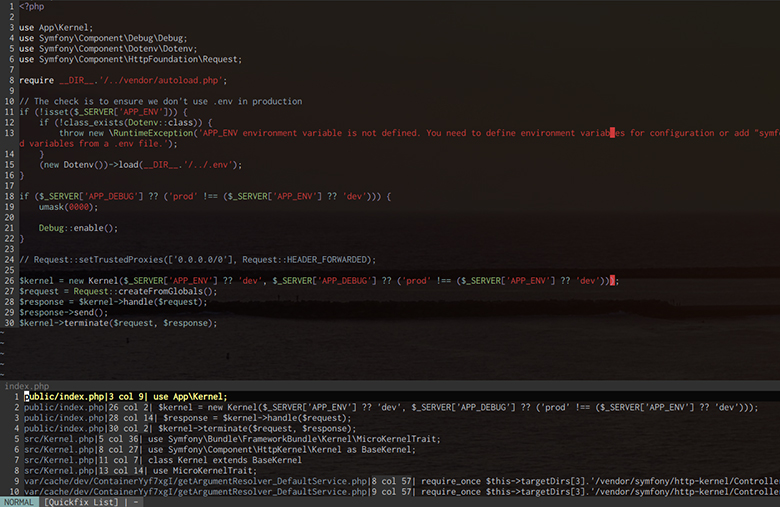Click the 'throw new \RuntimeException' statement
Viewport: 780px width, 507px height.
point(419,133)
